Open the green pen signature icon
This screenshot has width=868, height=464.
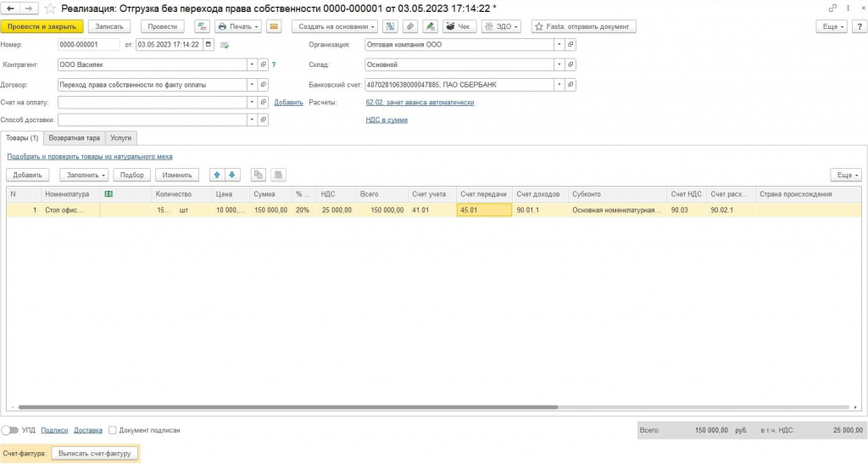(430, 26)
